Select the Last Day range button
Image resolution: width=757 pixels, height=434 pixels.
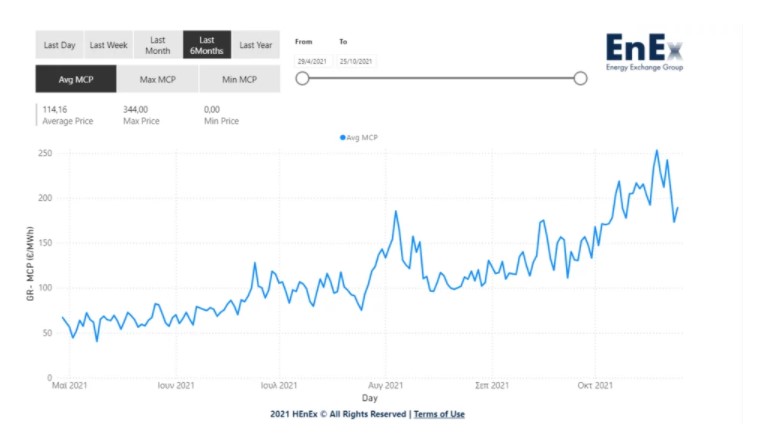59,45
